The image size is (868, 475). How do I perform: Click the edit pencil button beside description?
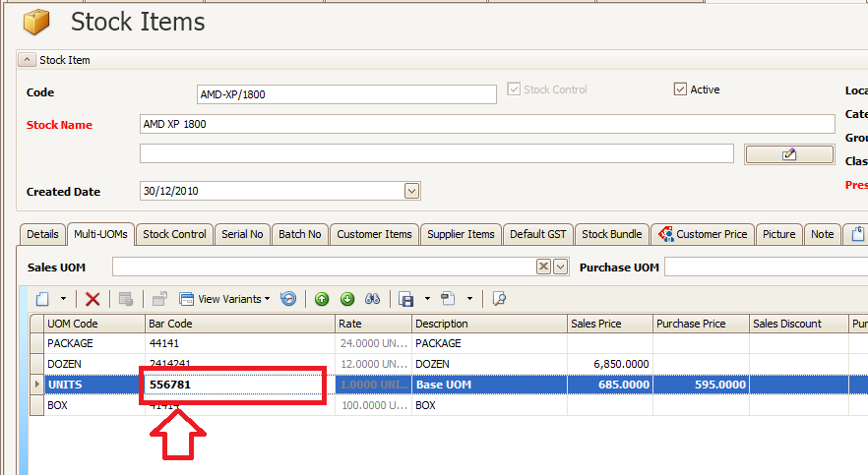(789, 154)
